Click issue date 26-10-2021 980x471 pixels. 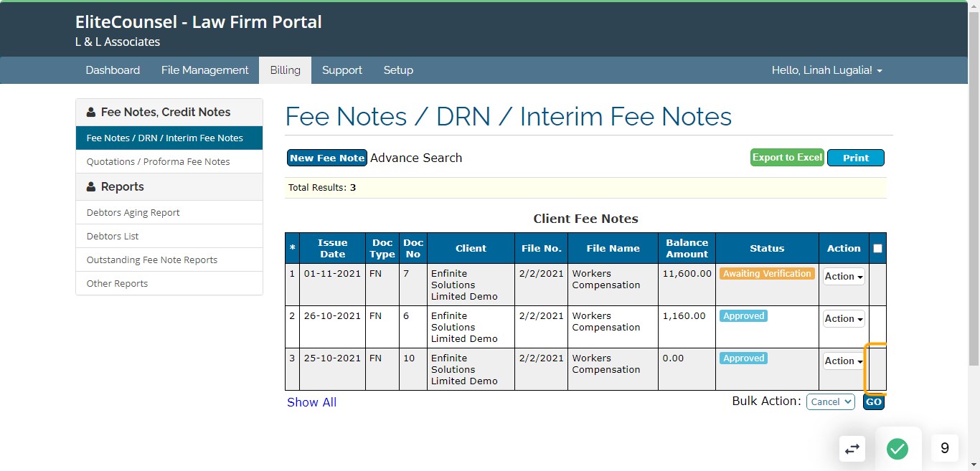pyautogui.click(x=332, y=316)
